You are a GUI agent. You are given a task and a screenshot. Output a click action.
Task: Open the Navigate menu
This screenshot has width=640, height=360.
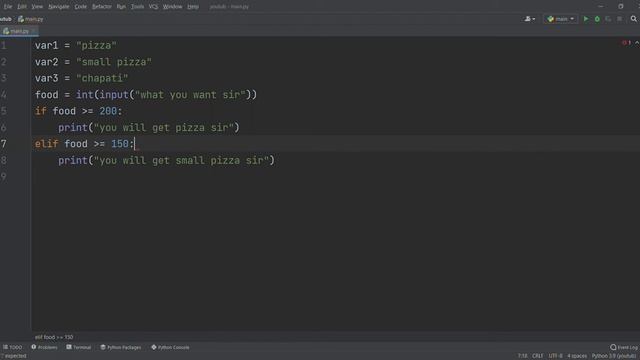coord(59,7)
